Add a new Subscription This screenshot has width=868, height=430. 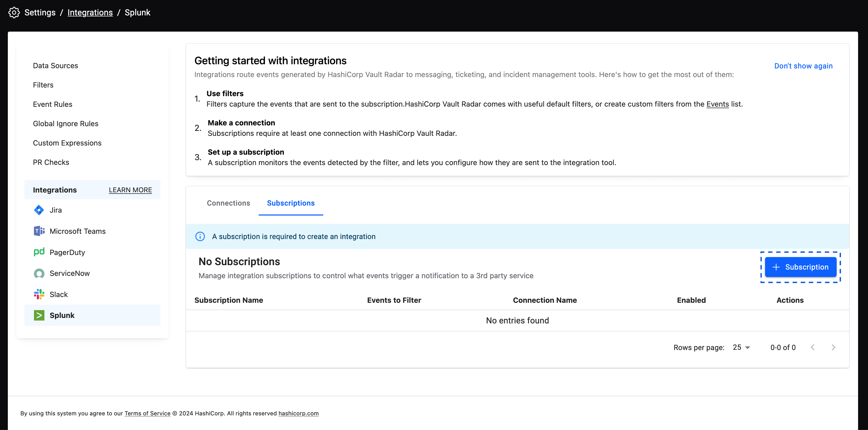[x=801, y=267]
